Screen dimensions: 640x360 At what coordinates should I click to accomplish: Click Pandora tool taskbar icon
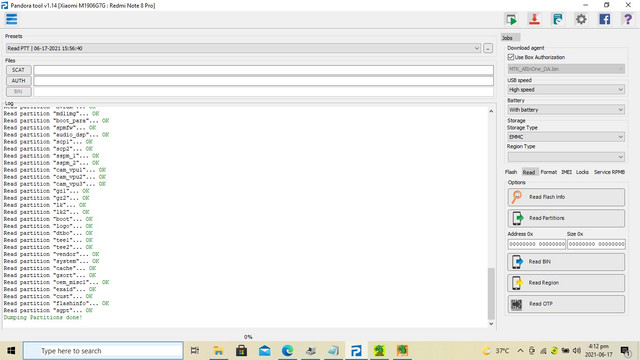click(x=356, y=351)
